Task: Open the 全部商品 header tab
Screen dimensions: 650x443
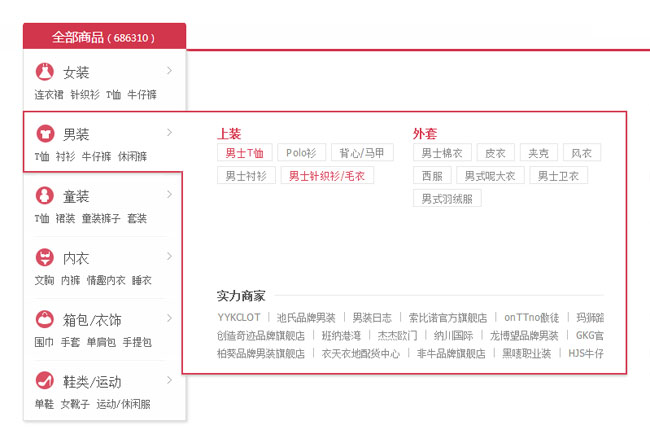Action: point(104,37)
